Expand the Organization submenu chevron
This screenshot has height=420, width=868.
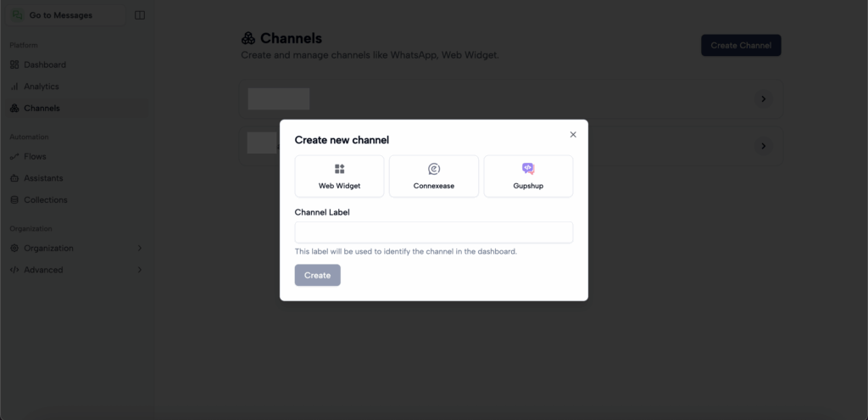coord(140,248)
